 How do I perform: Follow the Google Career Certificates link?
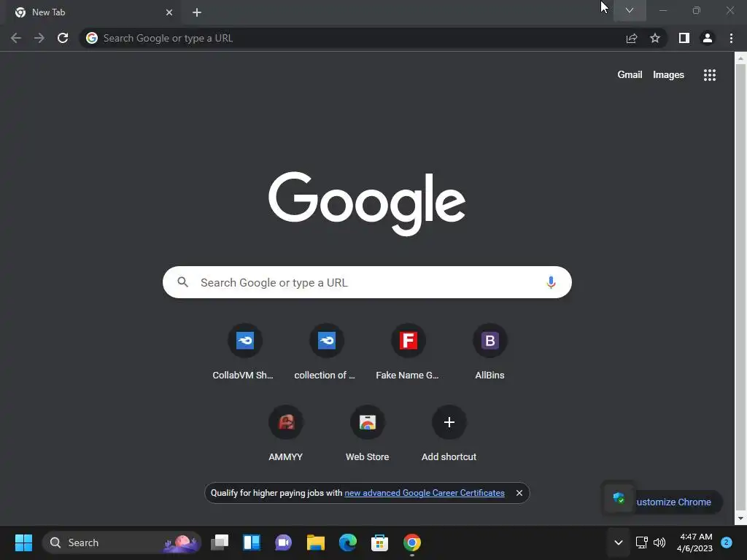(424, 493)
